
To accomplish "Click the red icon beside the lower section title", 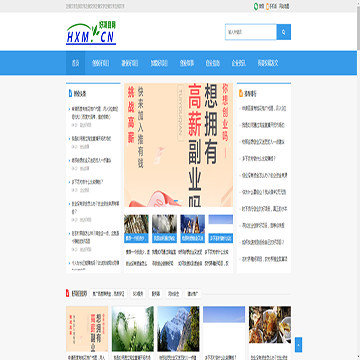I will coord(68,293).
